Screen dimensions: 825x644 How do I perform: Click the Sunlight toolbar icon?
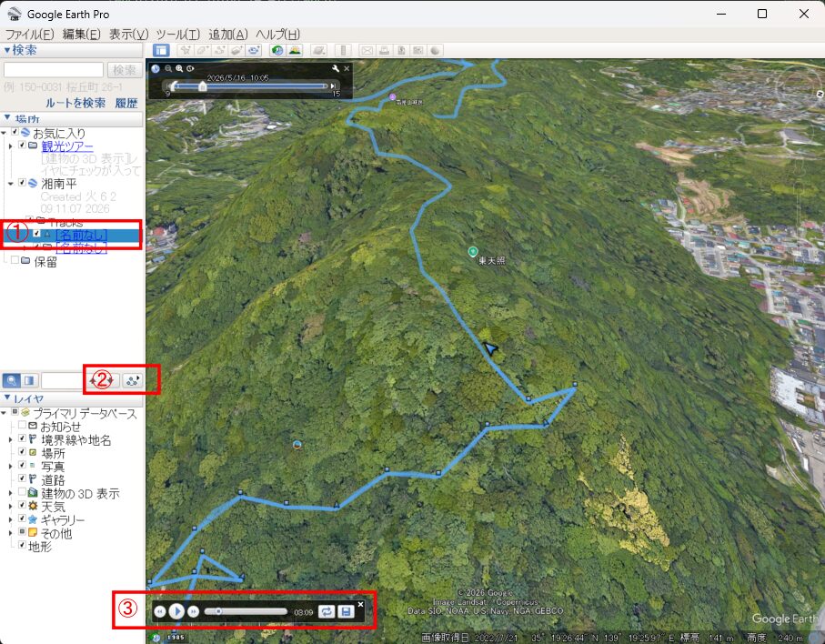295,51
